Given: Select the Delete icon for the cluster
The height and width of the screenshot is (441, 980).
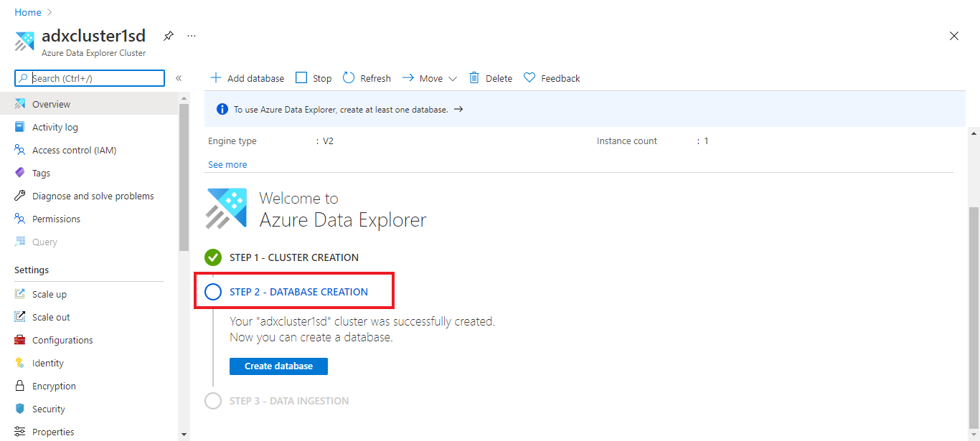Looking at the screenshot, I should click(473, 77).
